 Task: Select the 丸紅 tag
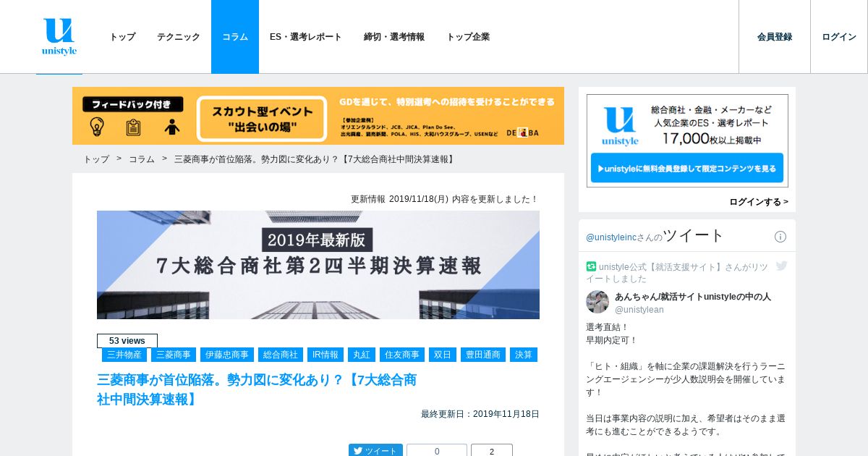(362, 355)
